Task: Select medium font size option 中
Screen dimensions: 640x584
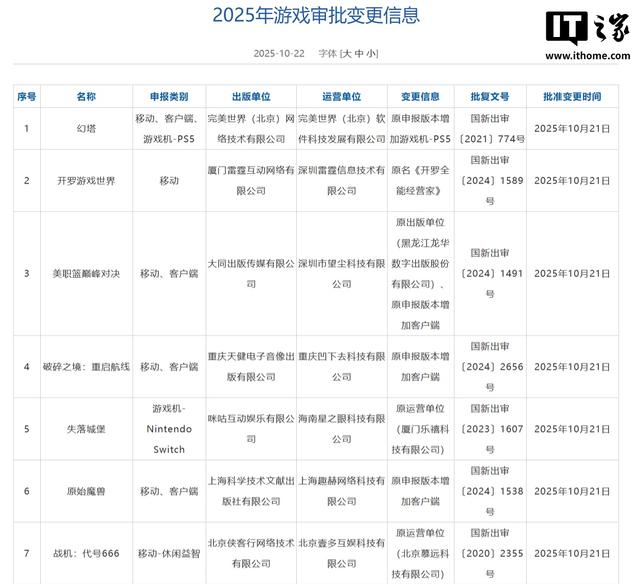Action: tap(359, 53)
